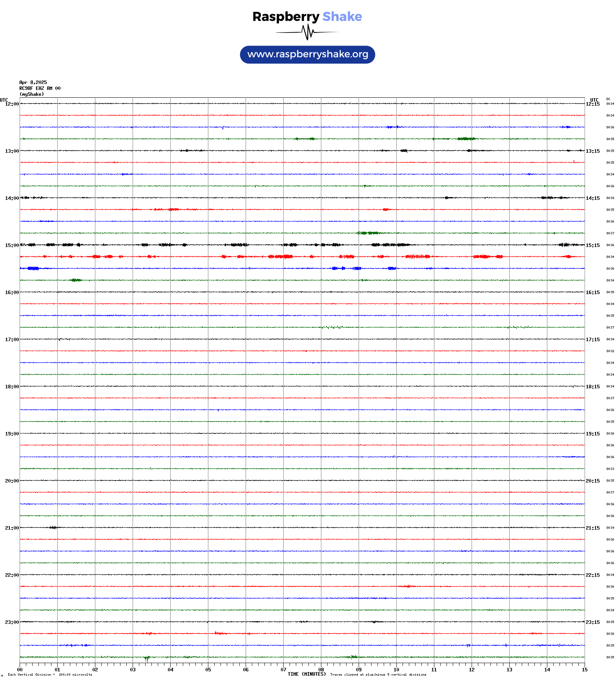Click the TIME (MINUTES) axis label
Viewport: 616px width, 680px height.
pyautogui.click(x=307, y=674)
